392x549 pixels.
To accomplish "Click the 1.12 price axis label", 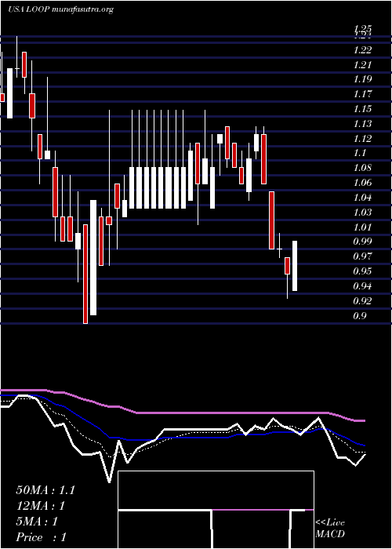I will coord(362,139).
